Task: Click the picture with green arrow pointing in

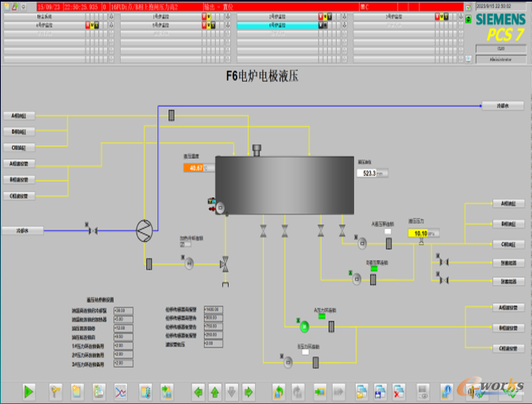Action: [x=320, y=392]
